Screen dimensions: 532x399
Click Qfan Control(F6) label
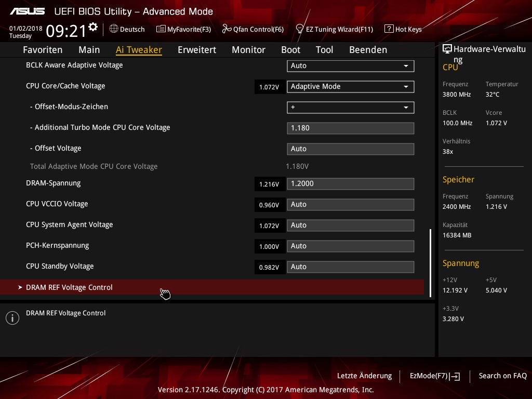(258, 29)
